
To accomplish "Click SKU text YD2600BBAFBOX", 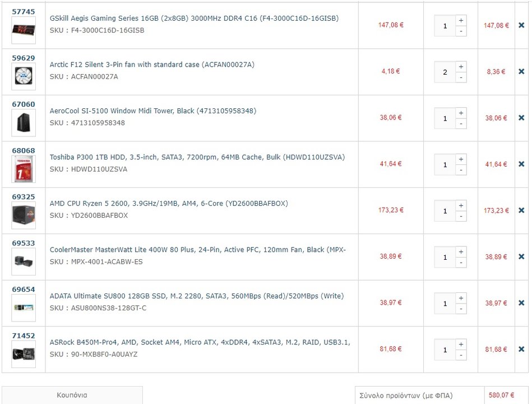I will pyautogui.click(x=99, y=215).
